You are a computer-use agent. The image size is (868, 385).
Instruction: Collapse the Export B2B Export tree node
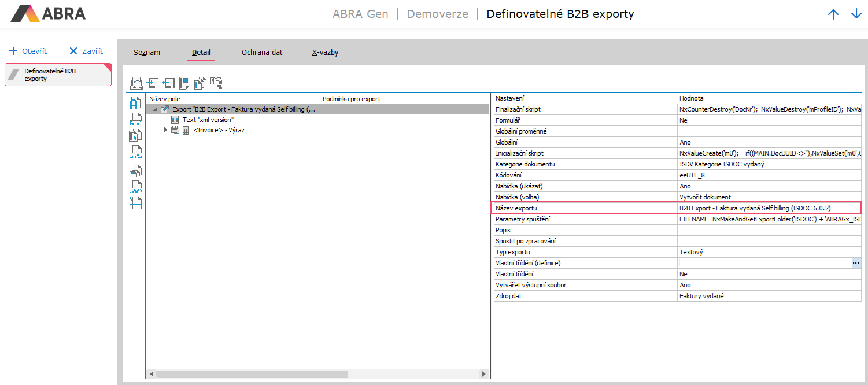(x=155, y=109)
